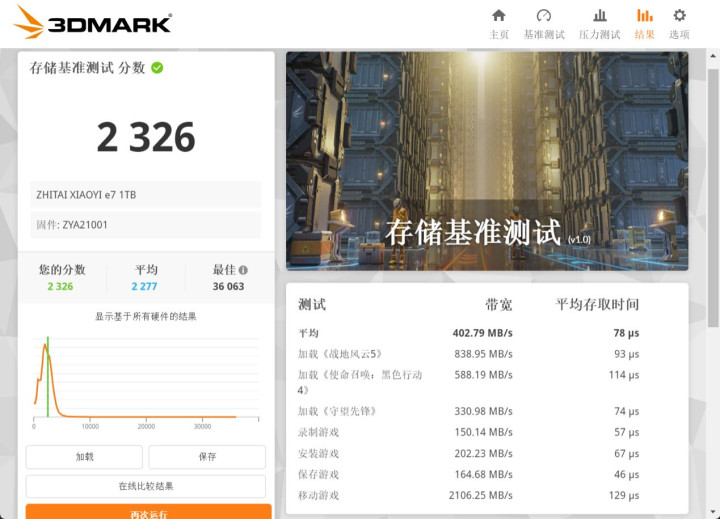Click the green score validation checkmark

[157, 68]
